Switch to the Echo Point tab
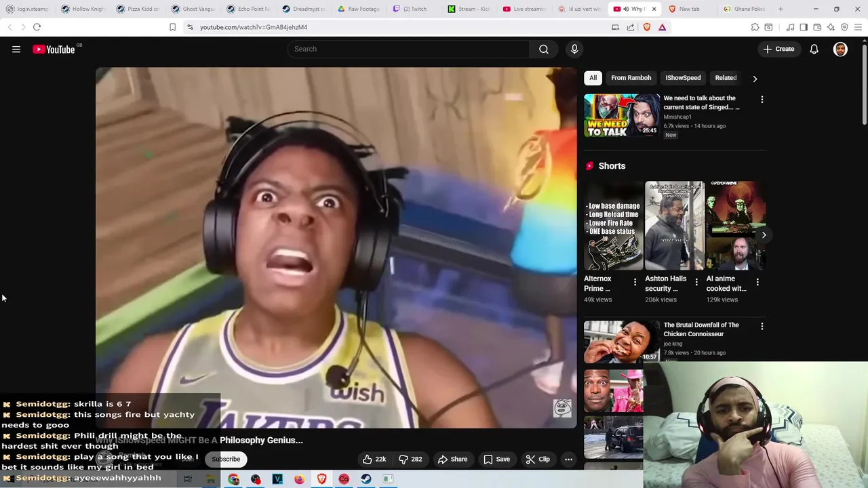868x488 pixels. [249, 9]
